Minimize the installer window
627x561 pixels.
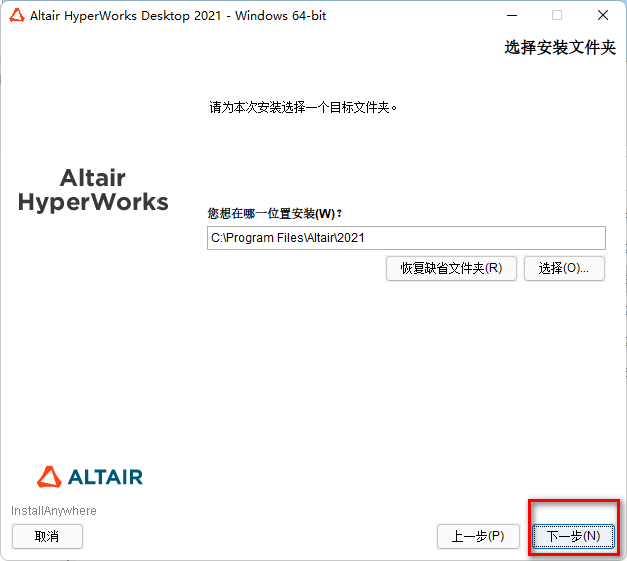(510, 15)
